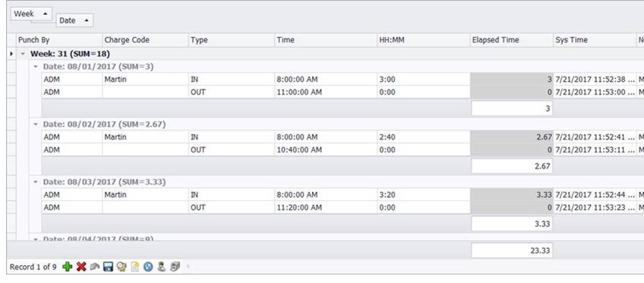Click the red X delete record icon

[x=81, y=267]
